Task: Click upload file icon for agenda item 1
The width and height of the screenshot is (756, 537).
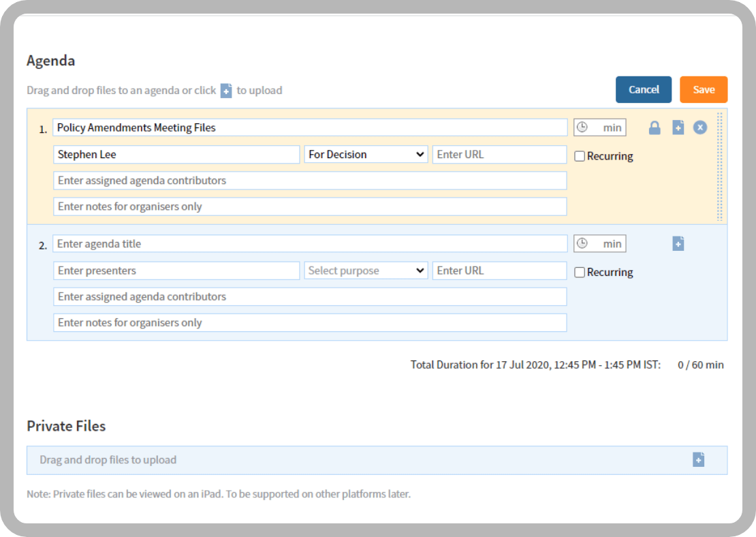Action: pos(678,127)
